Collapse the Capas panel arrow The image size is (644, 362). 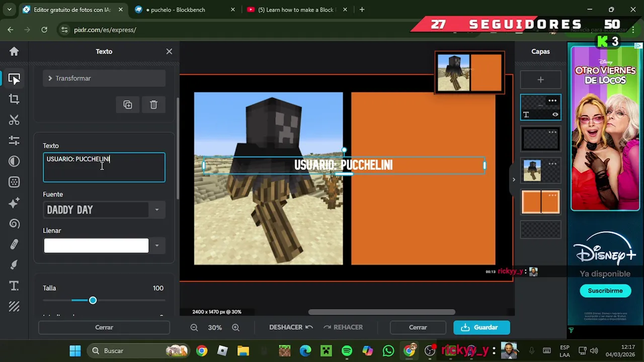(514, 179)
